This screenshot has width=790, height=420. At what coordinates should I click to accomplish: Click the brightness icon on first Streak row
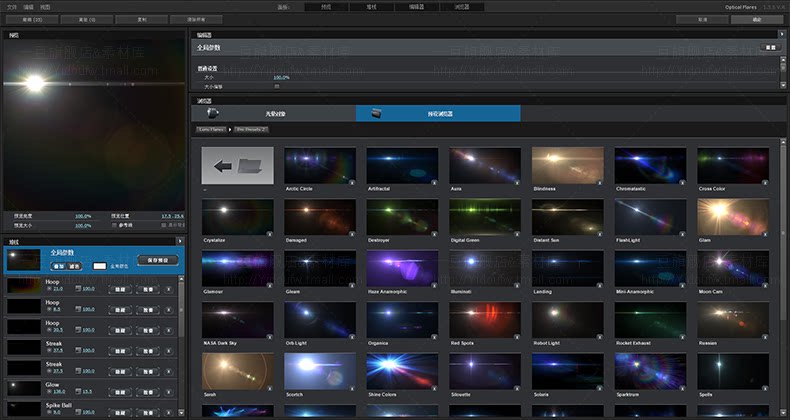pyautogui.click(x=48, y=350)
